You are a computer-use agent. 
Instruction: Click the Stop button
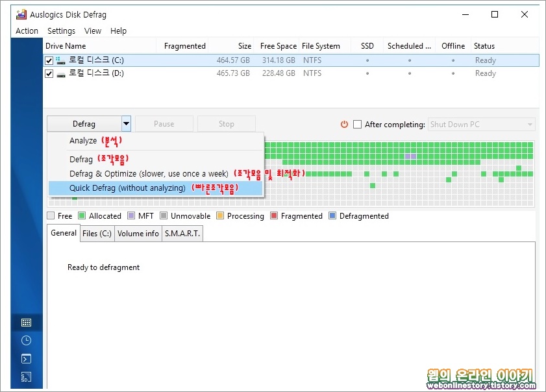pyautogui.click(x=226, y=123)
